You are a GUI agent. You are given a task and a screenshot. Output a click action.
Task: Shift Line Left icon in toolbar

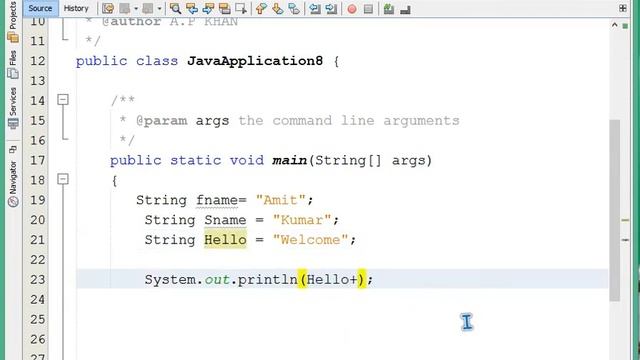click(x=315, y=9)
